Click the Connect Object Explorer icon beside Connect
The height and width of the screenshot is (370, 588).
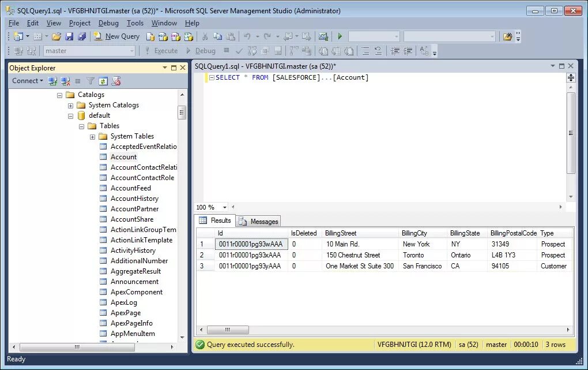pyautogui.click(x=52, y=81)
